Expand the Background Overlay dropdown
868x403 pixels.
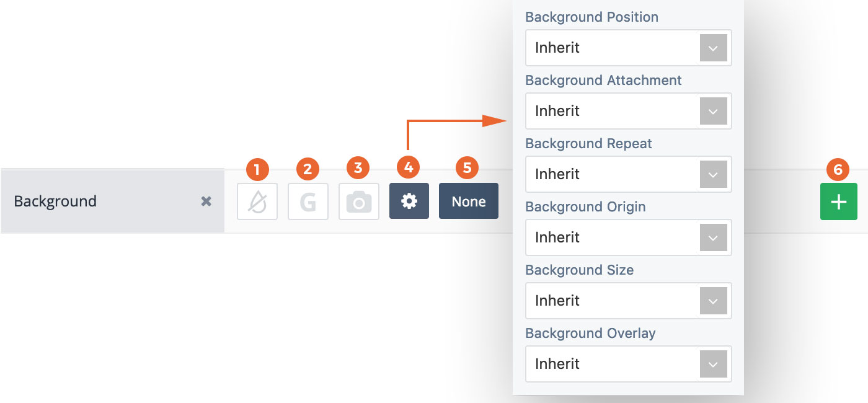629,364
